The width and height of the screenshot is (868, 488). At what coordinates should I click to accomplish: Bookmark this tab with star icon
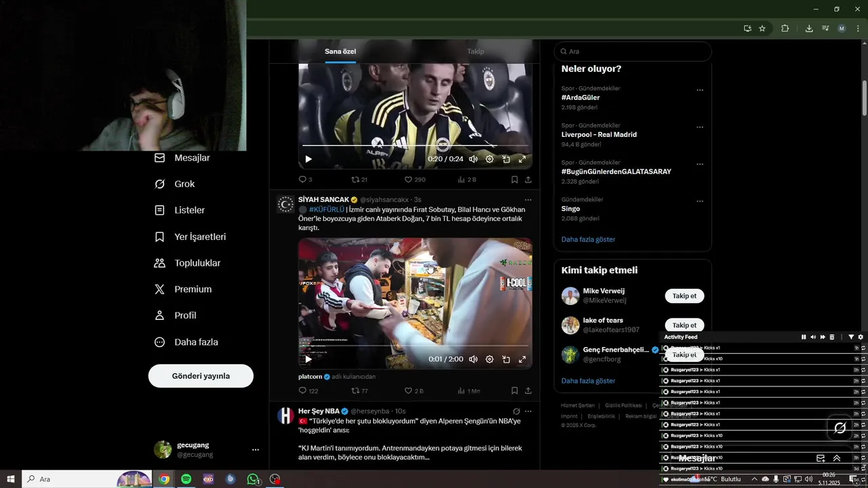[762, 28]
